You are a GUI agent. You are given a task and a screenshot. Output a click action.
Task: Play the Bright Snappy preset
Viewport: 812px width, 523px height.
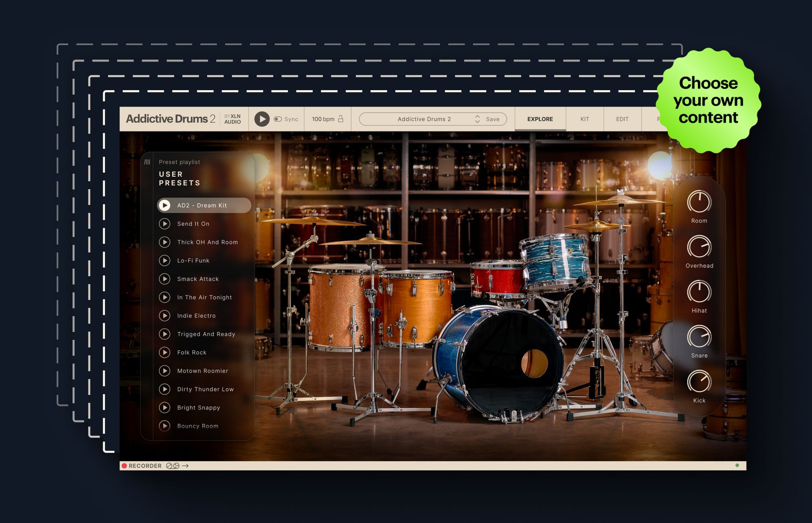coord(165,407)
